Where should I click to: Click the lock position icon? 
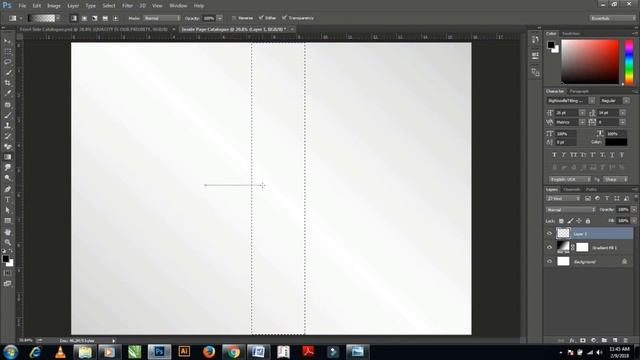point(579,221)
